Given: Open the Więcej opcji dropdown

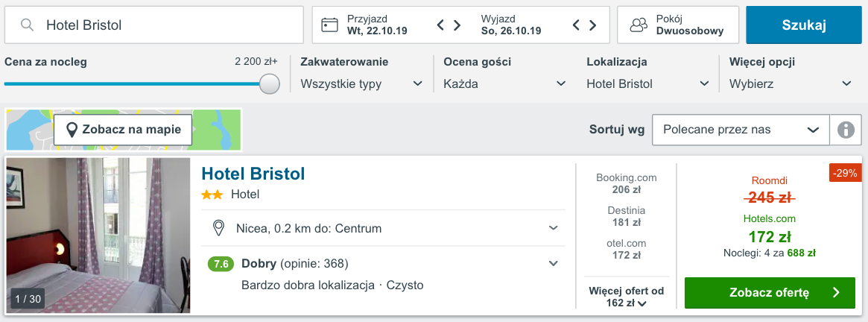Looking at the screenshot, I should [x=790, y=83].
